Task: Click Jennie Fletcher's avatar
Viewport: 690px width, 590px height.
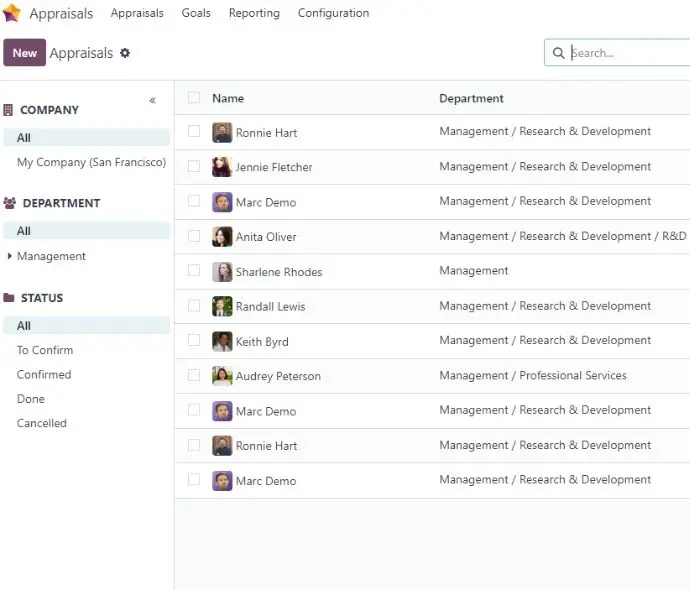Action: coord(222,167)
